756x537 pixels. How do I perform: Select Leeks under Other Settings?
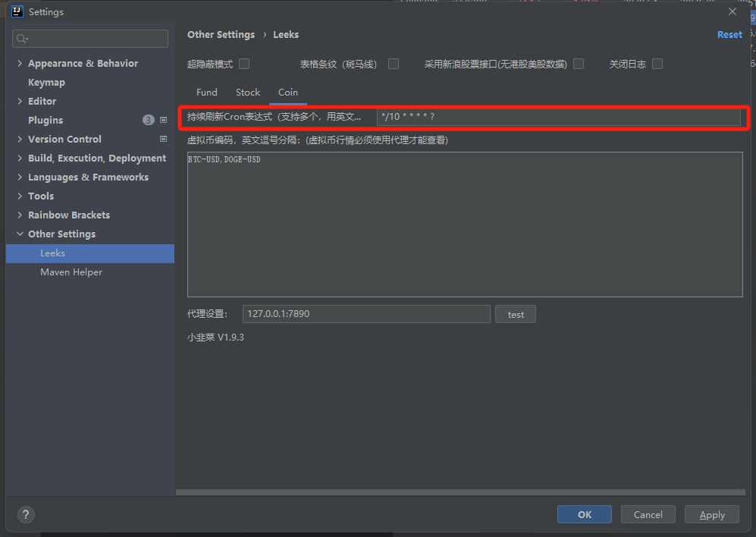pyautogui.click(x=90, y=253)
